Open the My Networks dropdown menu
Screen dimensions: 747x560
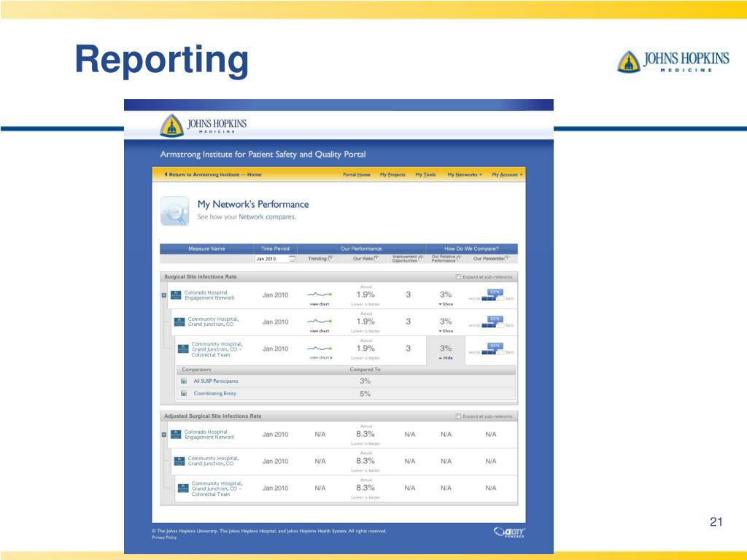[465, 175]
